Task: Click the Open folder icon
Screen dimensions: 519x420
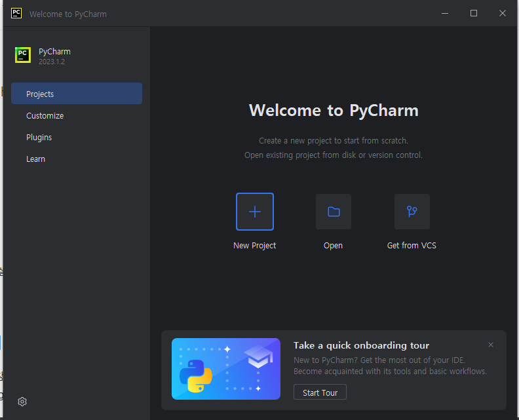Action: (x=334, y=212)
